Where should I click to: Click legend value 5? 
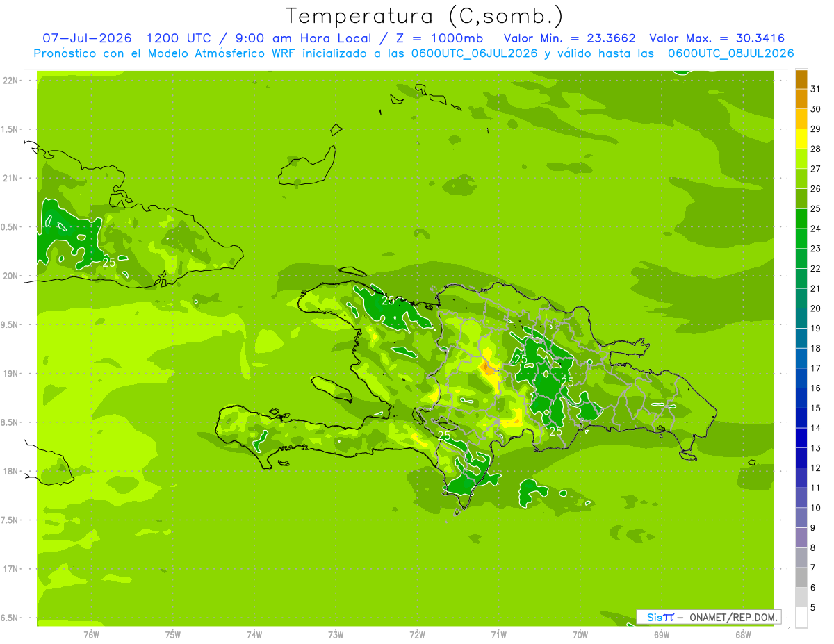click(x=813, y=608)
